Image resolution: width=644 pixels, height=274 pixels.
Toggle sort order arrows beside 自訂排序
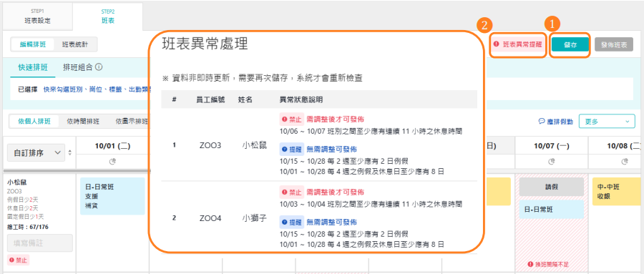click(x=69, y=152)
